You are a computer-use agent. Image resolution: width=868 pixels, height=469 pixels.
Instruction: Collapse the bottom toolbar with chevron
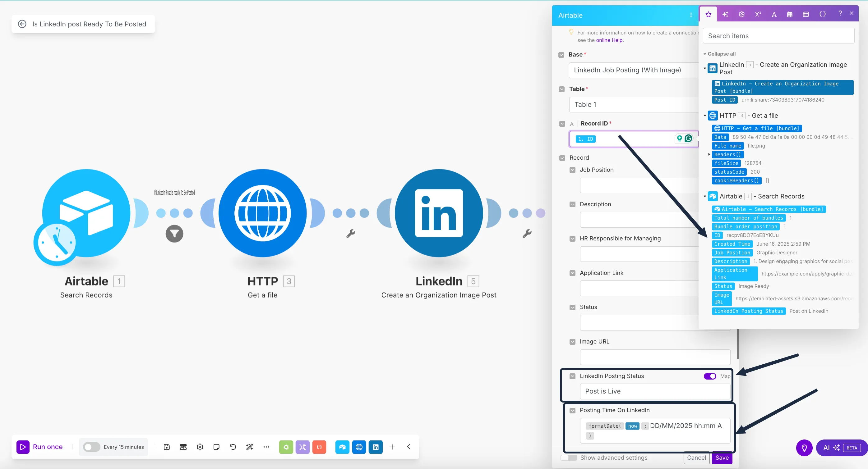tap(409, 447)
